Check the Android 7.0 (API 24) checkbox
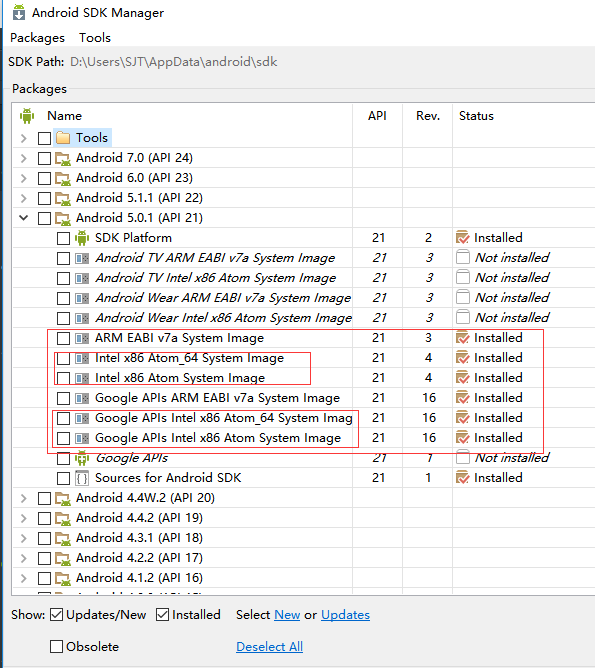This screenshot has width=595, height=668. coord(44,158)
